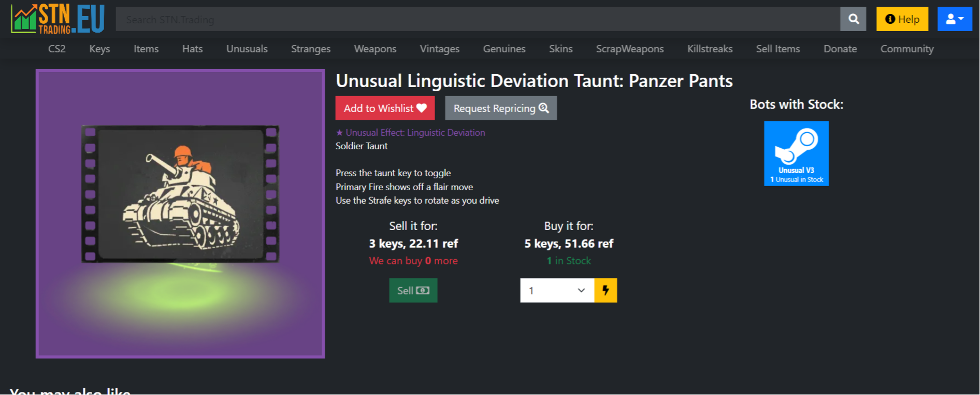This screenshot has width=980, height=395.
Task: Click the 'Use the Strafe keys' description line
Action: click(417, 201)
